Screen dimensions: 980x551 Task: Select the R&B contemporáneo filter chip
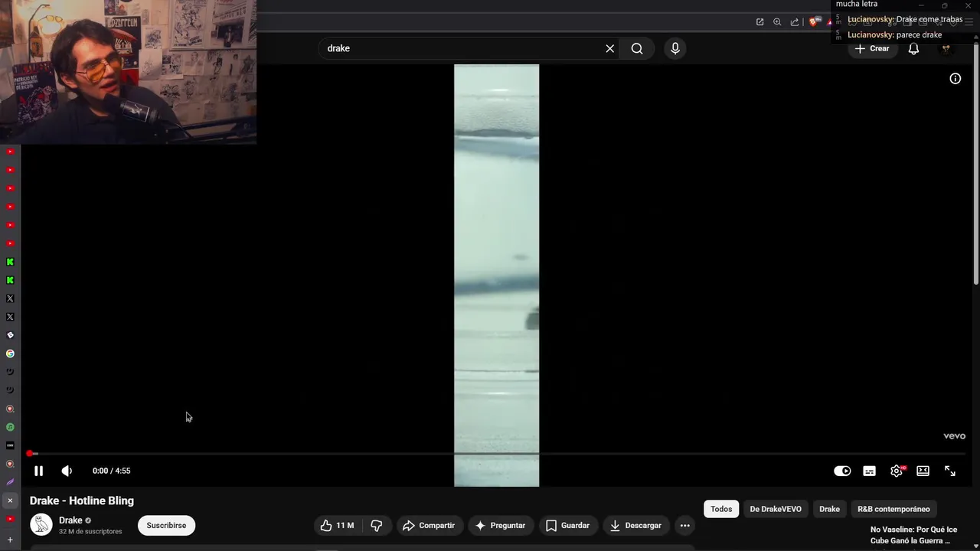[x=893, y=509]
